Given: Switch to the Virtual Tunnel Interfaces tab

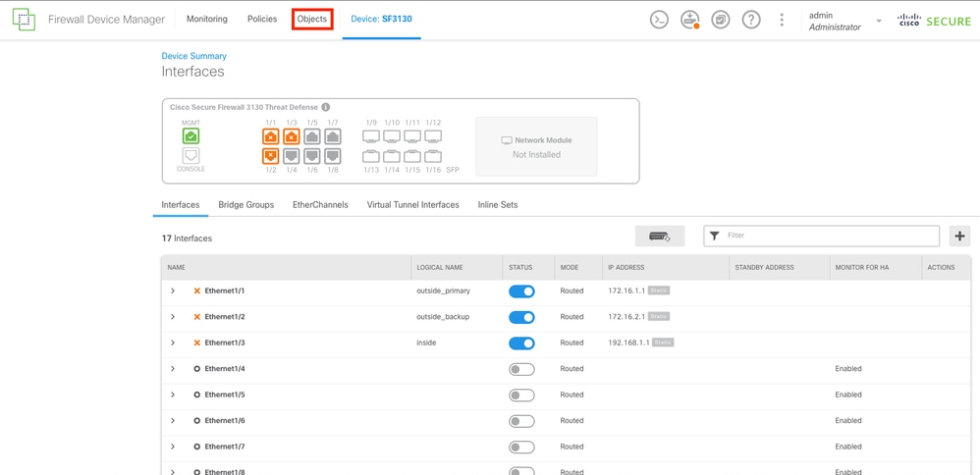Looking at the screenshot, I should [413, 205].
